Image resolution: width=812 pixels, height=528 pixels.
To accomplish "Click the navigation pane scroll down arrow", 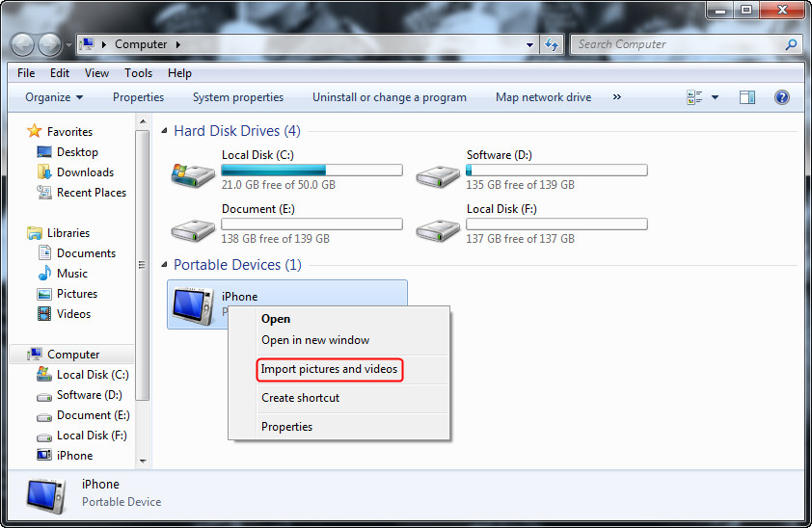I will [143, 462].
